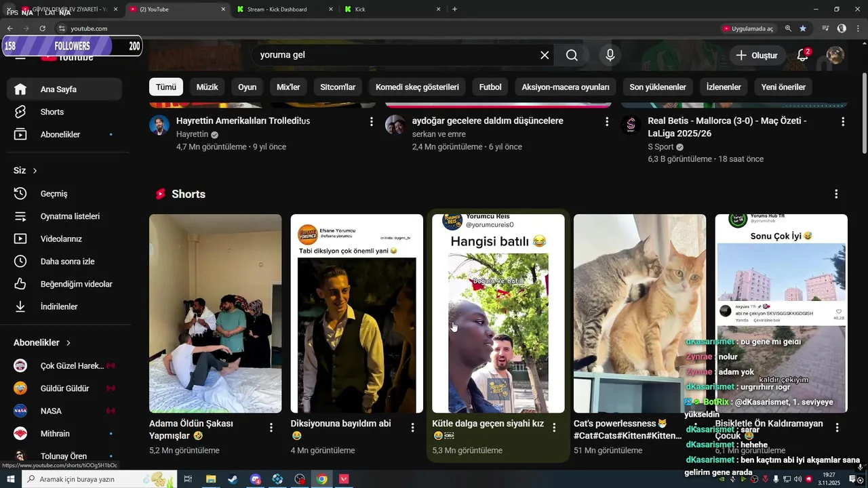868x488 pixels.
Task: Click Uygulamada aç button
Action: tap(747, 28)
